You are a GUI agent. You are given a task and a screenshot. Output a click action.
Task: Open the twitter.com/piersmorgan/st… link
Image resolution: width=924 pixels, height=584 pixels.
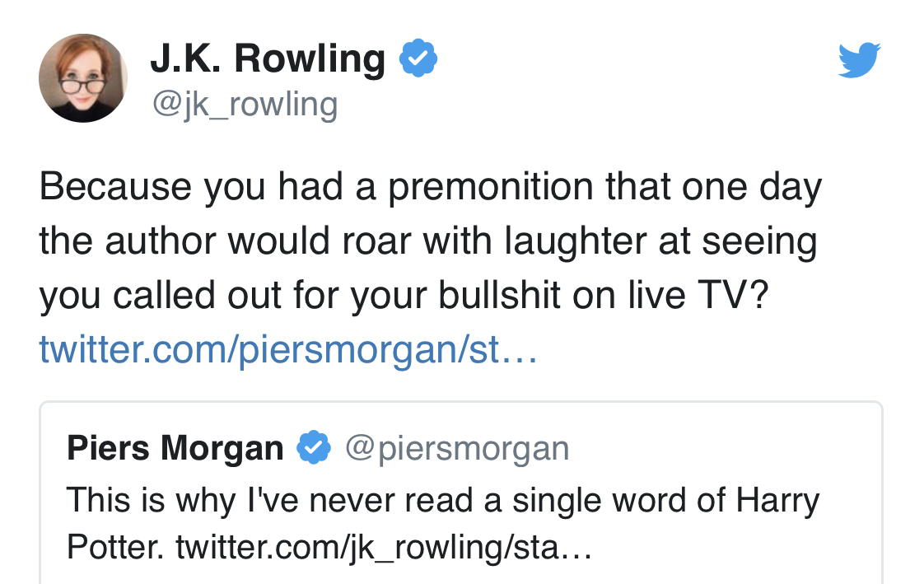tap(288, 349)
